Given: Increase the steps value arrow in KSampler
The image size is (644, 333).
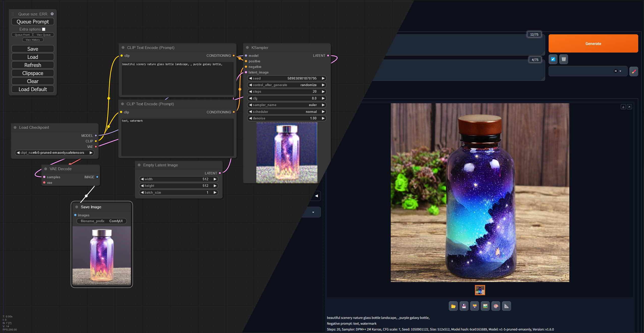Looking at the screenshot, I should 323,92.
